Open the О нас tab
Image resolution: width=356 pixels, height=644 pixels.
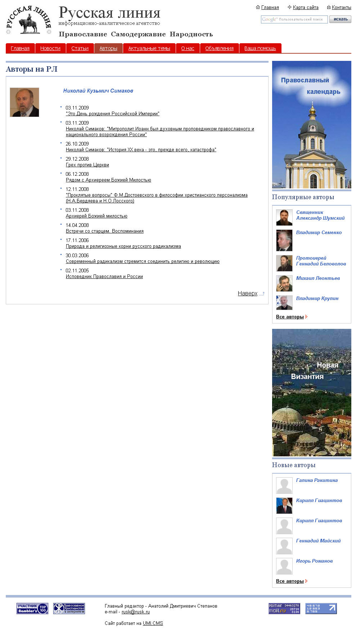[x=188, y=48]
